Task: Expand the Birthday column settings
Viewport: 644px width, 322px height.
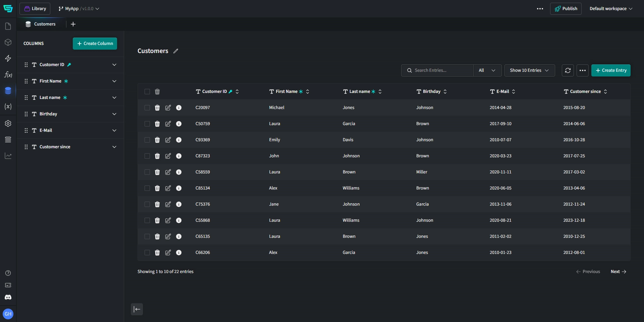Action: tap(114, 114)
